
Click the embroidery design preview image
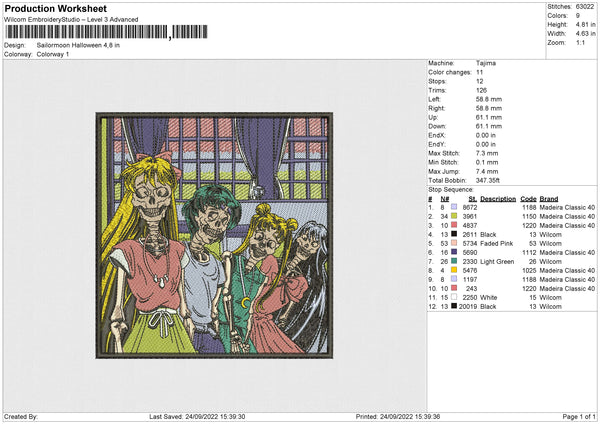214,235
